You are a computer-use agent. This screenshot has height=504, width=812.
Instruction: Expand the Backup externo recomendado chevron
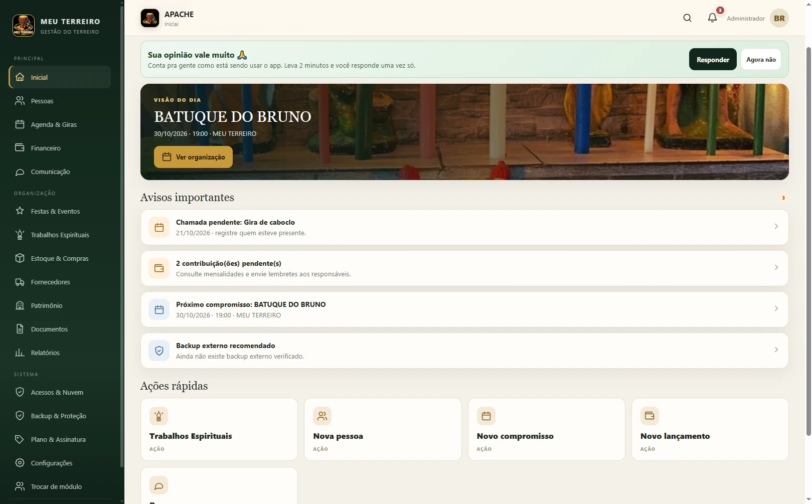(776, 350)
